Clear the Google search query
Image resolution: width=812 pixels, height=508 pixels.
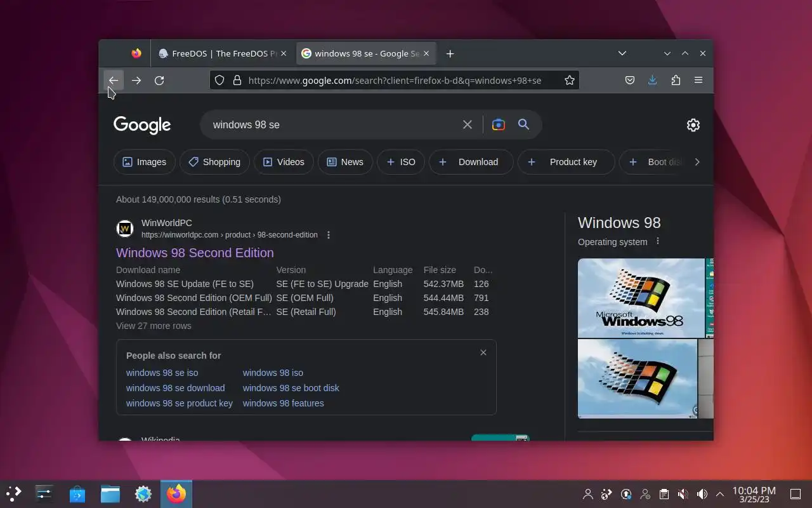coord(468,124)
